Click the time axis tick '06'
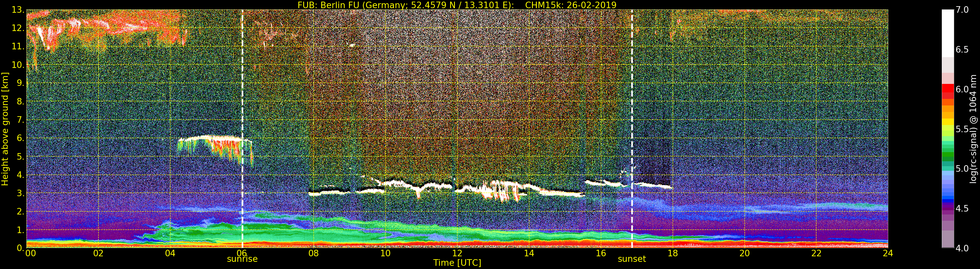This screenshot has width=980, height=269. click(x=242, y=253)
